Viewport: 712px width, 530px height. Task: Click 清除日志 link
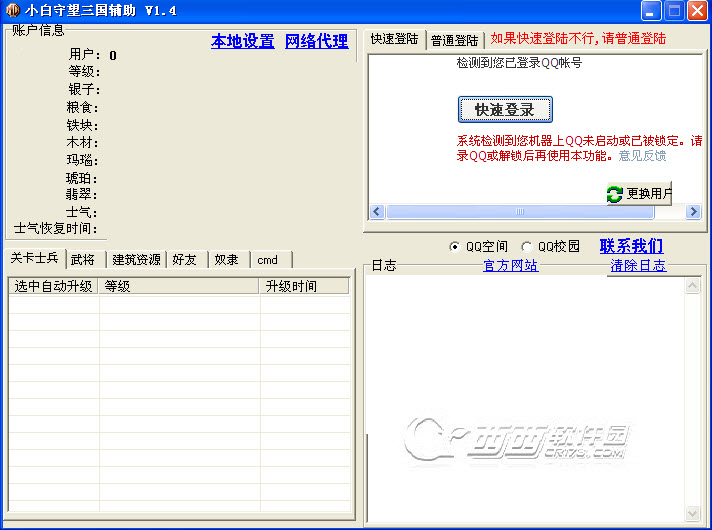coord(638,265)
